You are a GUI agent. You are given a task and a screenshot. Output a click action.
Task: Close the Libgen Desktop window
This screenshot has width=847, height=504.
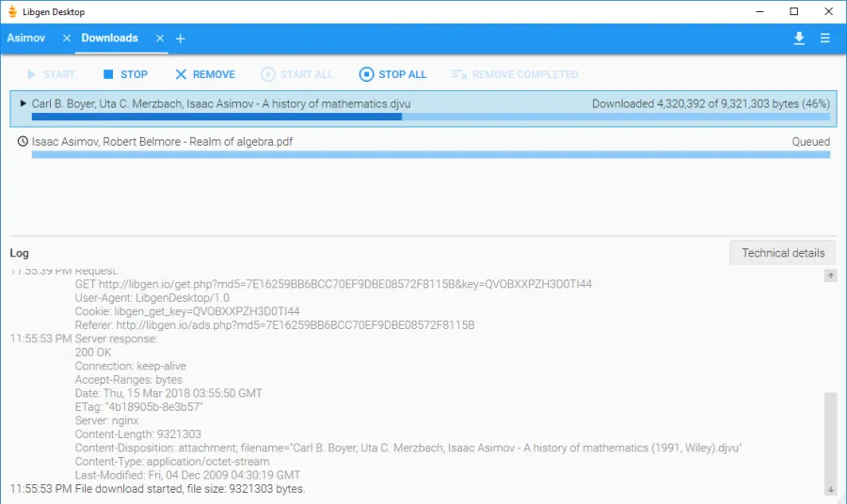[828, 11]
